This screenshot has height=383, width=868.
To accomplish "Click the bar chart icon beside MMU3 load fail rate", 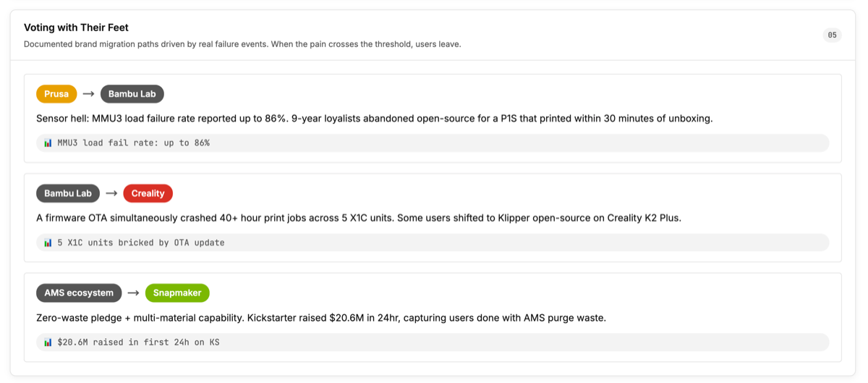I will tap(48, 143).
